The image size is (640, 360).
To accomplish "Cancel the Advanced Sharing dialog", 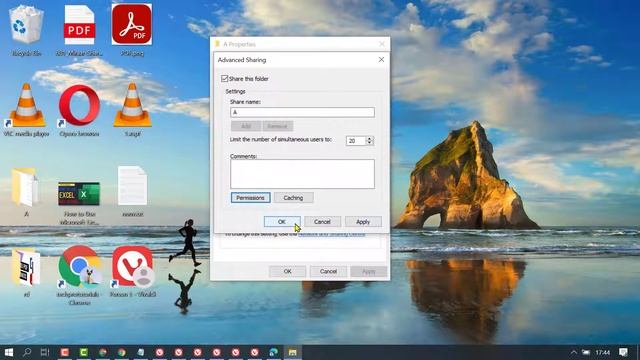I will pyautogui.click(x=322, y=222).
